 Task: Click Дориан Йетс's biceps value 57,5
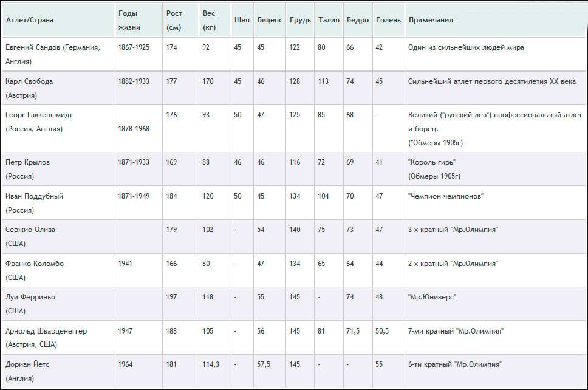coord(264,364)
